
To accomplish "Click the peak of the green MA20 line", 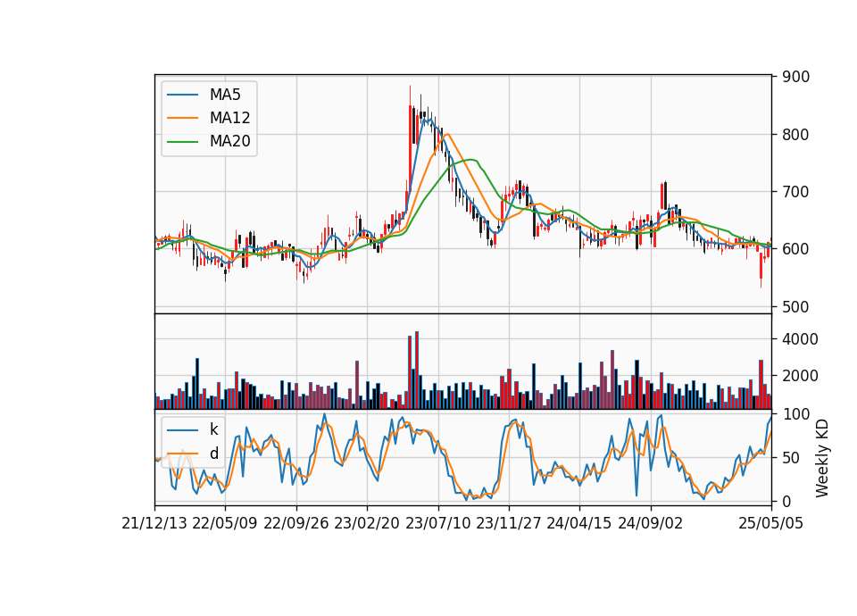I will tap(471, 160).
